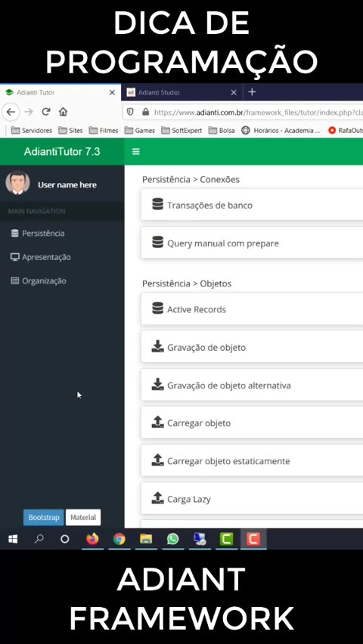Click the browser back arrow button

pos(11,112)
